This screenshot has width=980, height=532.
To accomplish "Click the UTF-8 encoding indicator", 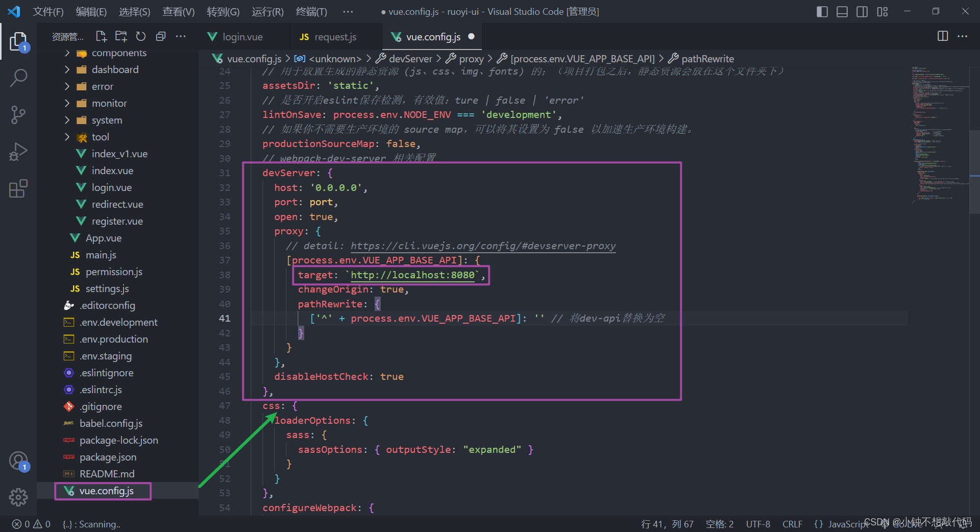I will pyautogui.click(x=758, y=524).
